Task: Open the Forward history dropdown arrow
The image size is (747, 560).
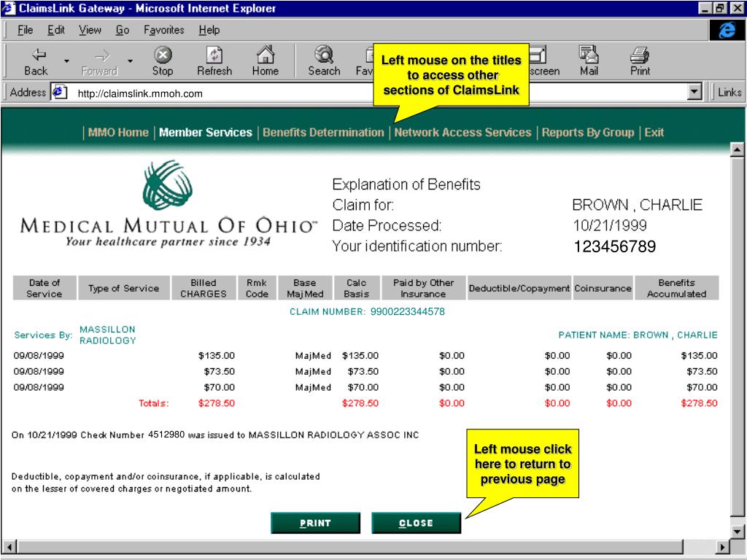Action: click(130, 61)
